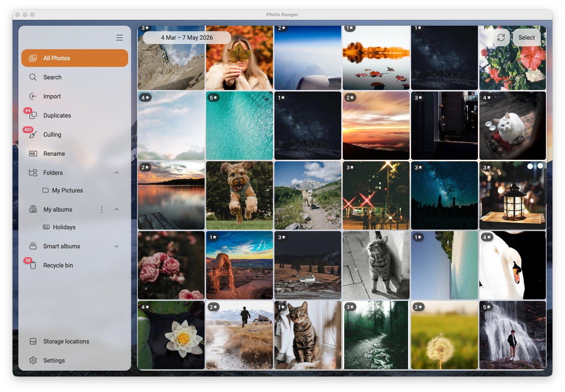This screenshot has height=392, width=565.
Task: Expand the Smart albums chevron
Action: click(x=116, y=246)
